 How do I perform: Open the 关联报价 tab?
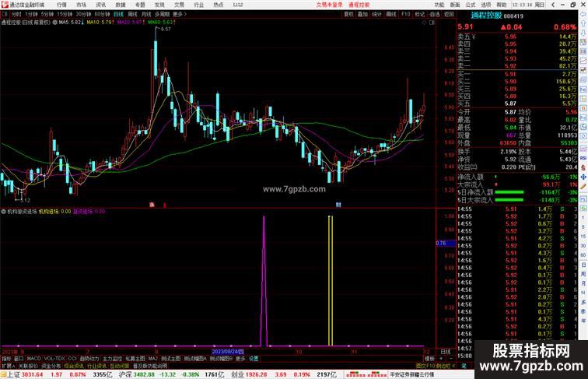point(28,366)
